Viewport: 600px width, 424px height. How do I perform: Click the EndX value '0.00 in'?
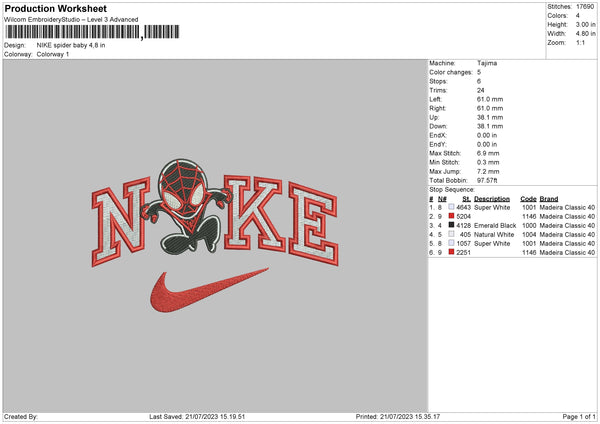487,135
